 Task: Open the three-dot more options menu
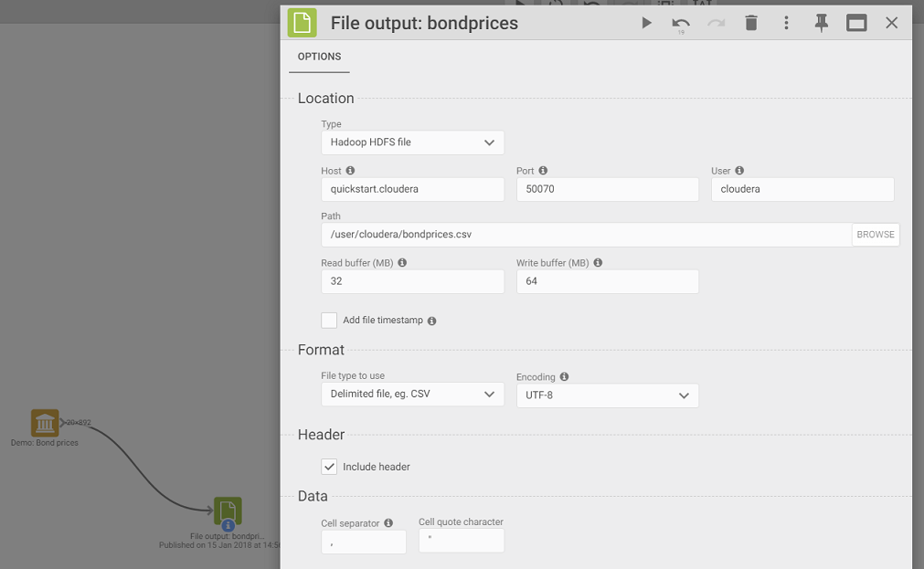tap(786, 23)
